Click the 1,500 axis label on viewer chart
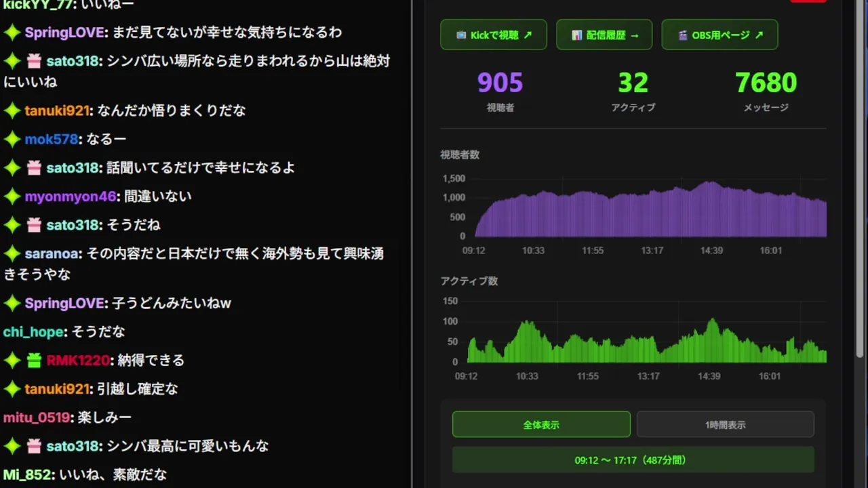 454,178
